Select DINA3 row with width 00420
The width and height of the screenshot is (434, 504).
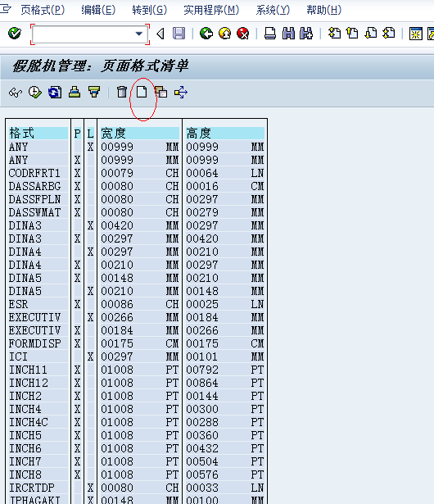click(x=136, y=225)
